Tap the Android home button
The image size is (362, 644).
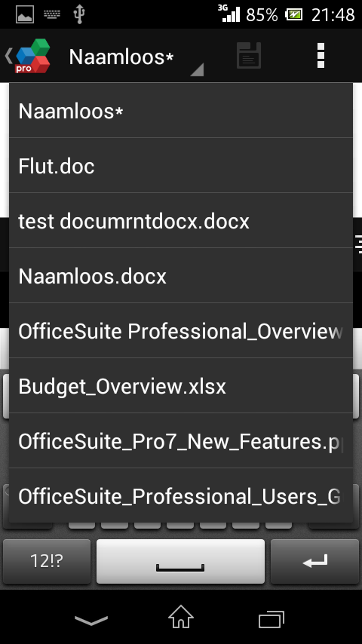point(181,617)
